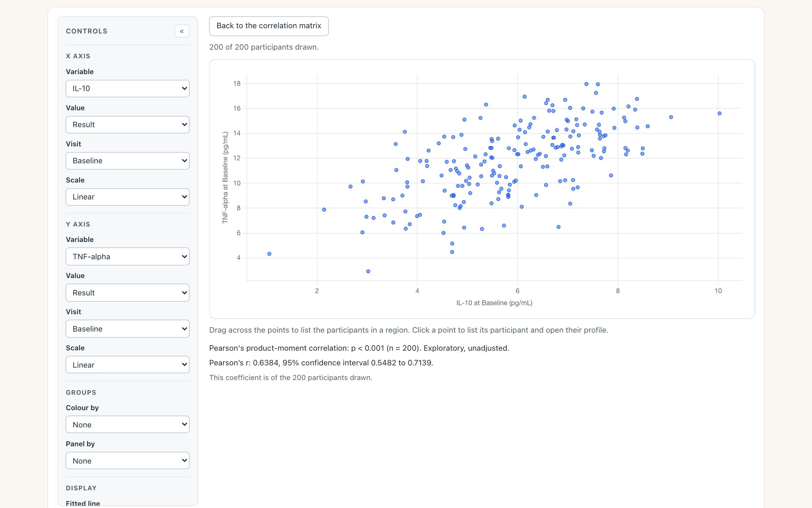Click the rightmost scatter point beyond IL-10 of 10
812x508 pixels.
720,113
